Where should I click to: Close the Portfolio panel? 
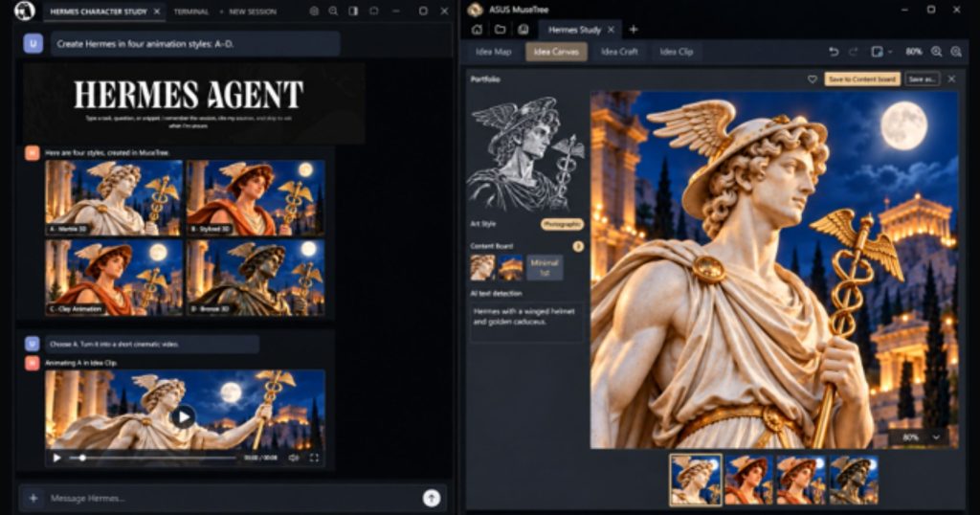951,79
